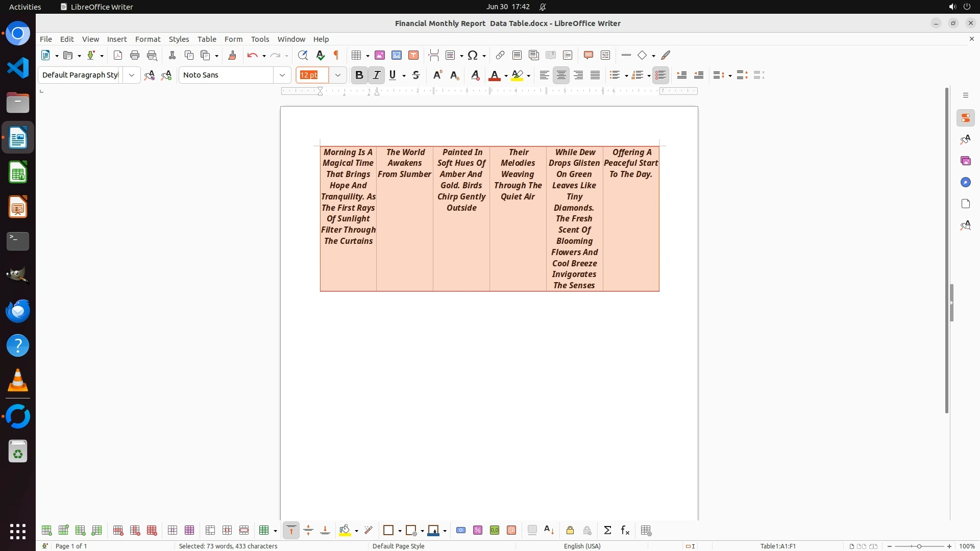Click the red font color swatch
Screen dimensions: 980x551
[x=494, y=75]
